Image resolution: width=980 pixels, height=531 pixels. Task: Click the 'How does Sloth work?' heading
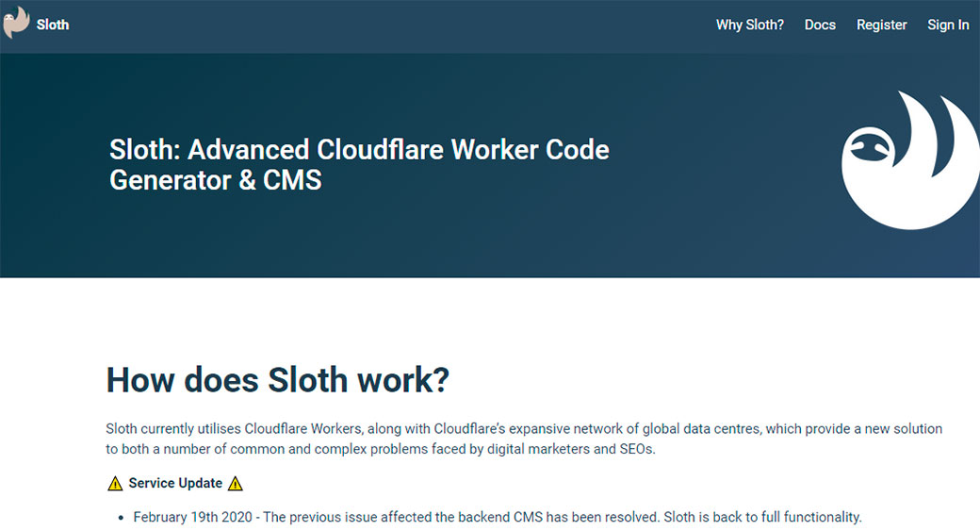[277, 380]
